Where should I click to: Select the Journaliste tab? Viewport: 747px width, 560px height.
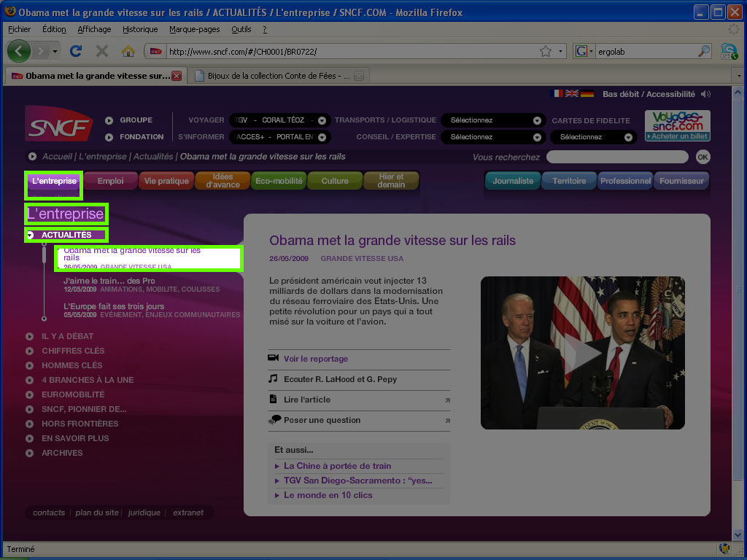coord(513,181)
